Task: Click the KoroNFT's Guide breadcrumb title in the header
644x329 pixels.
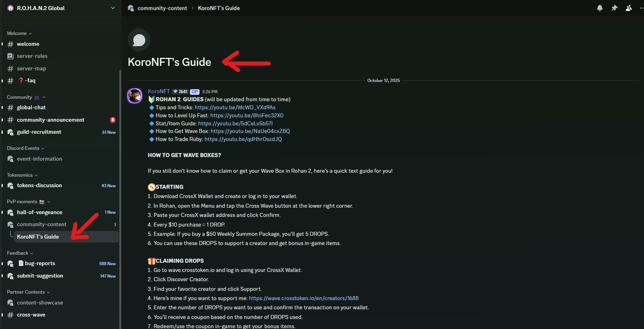Action: click(x=219, y=8)
